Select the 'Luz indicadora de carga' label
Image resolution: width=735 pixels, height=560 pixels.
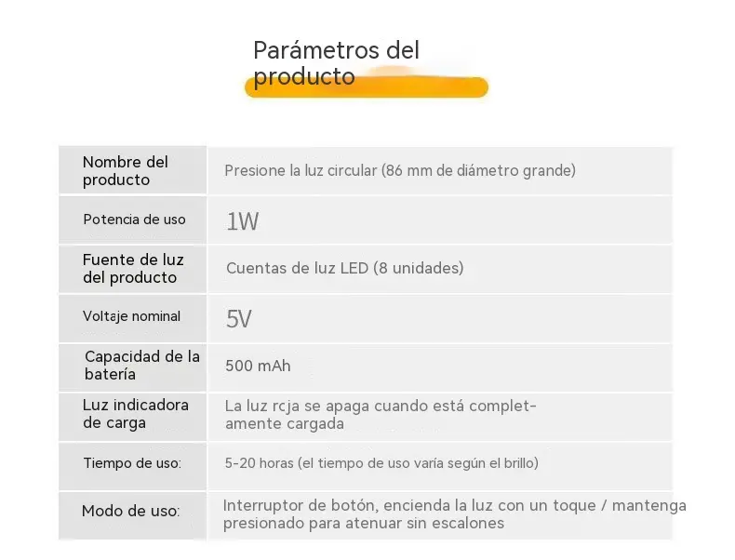136,414
